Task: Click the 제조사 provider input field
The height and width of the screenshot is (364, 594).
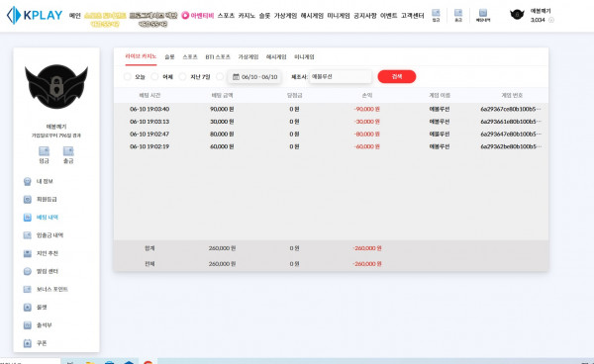Action: (341, 76)
